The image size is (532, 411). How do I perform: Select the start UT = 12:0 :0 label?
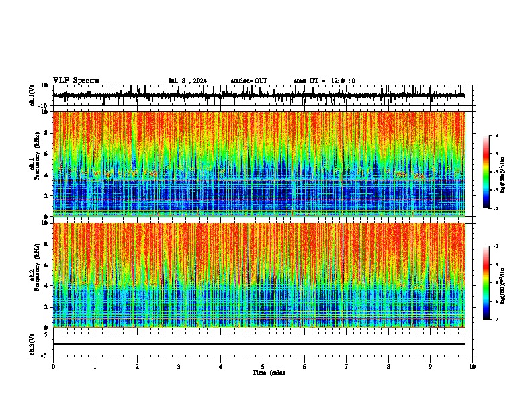tap(324, 81)
